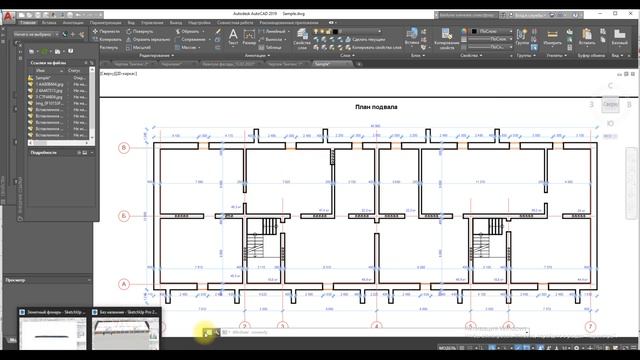Click the Erase tool pencil icon
Image resolution: width=640 pixels, height=360 pixels.
point(218,31)
